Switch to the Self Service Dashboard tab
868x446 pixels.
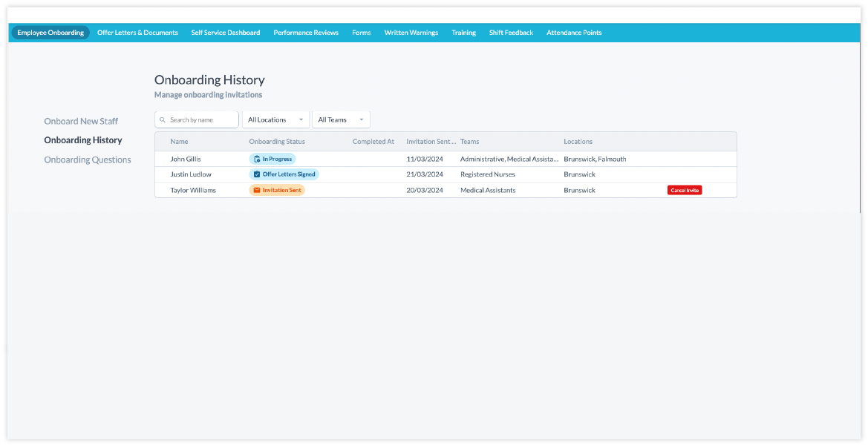tap(226, 33)
